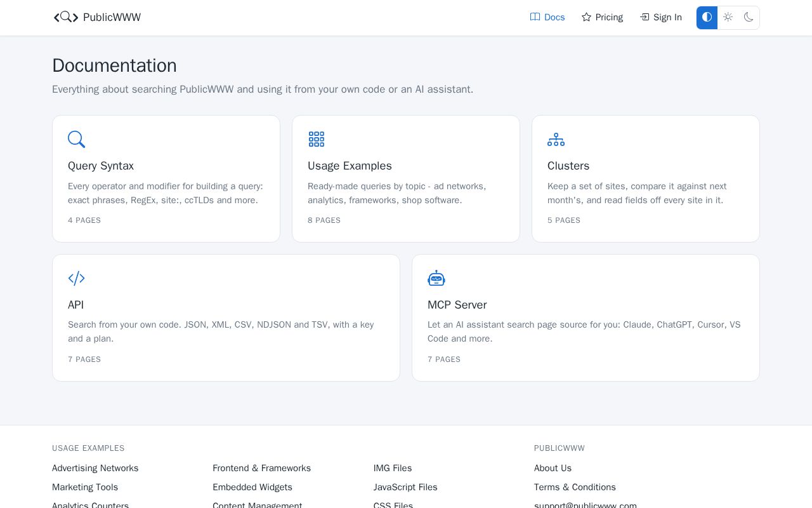Switch to dark theme moon toggle

(x=749, y=17)
